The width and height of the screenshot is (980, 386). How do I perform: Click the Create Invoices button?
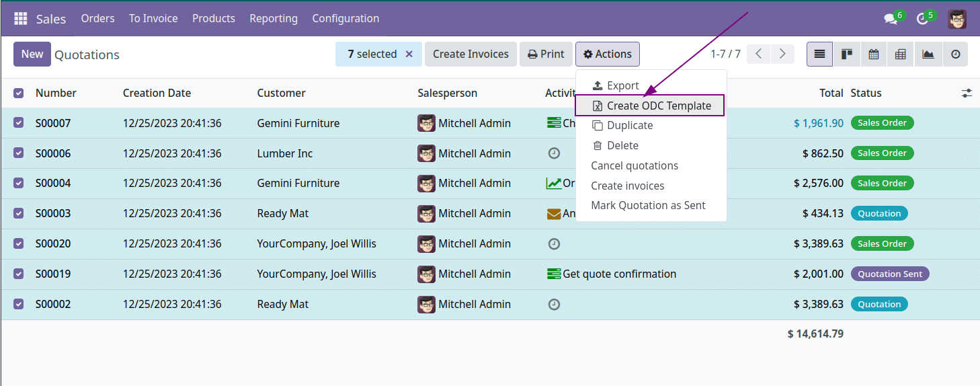(471, 54)
